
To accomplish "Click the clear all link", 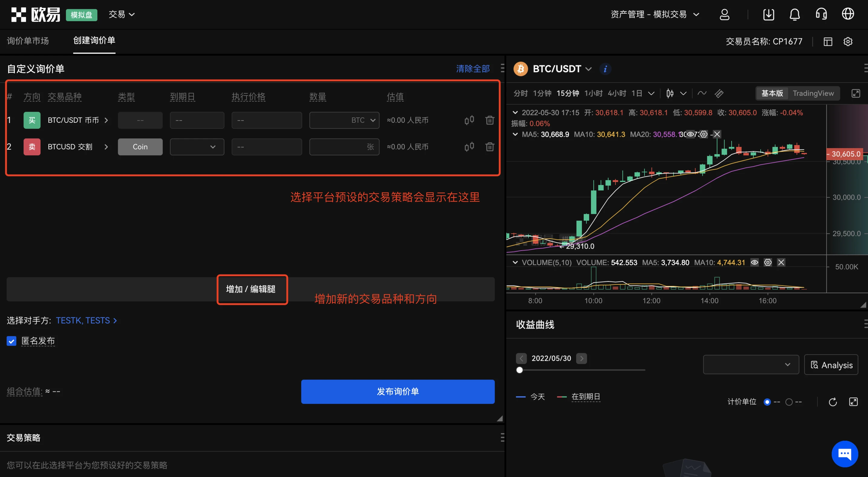I will point(473,69).
